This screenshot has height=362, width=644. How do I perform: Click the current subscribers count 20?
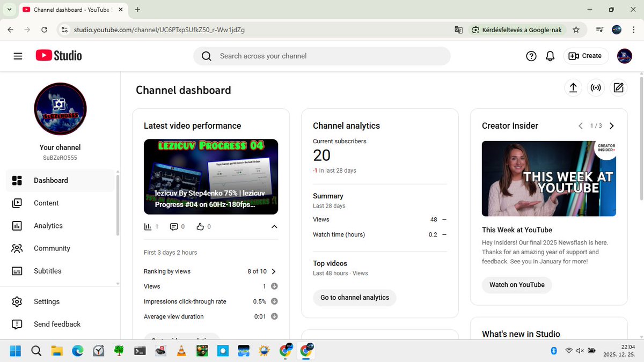coord(322,156)
